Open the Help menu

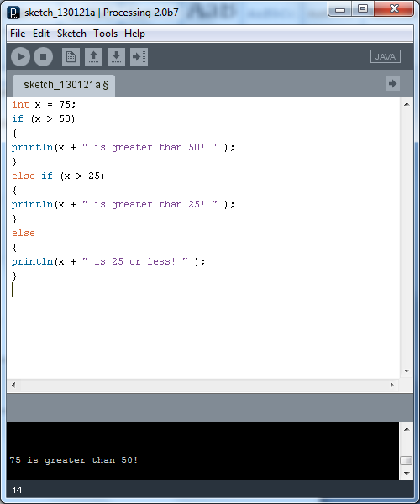[134, 34]
